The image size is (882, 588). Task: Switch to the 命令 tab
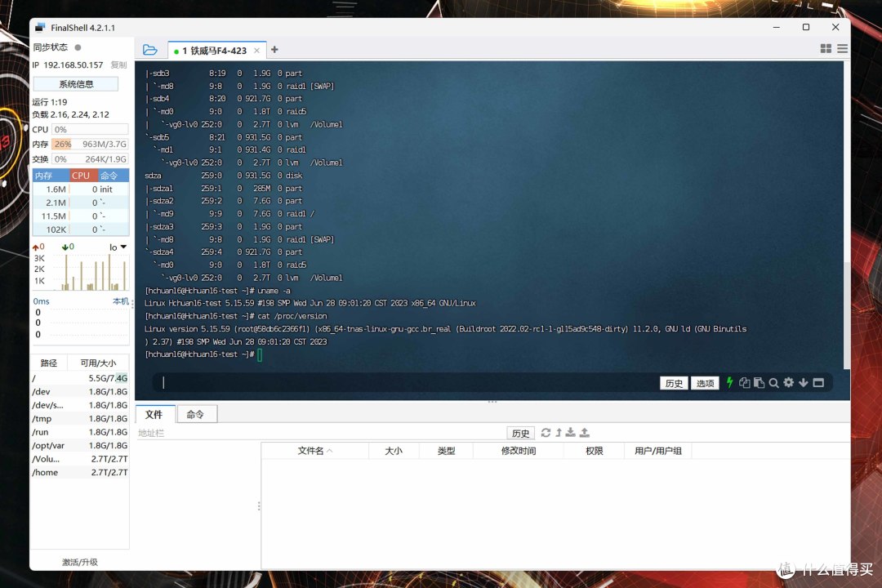coord(195,414)
